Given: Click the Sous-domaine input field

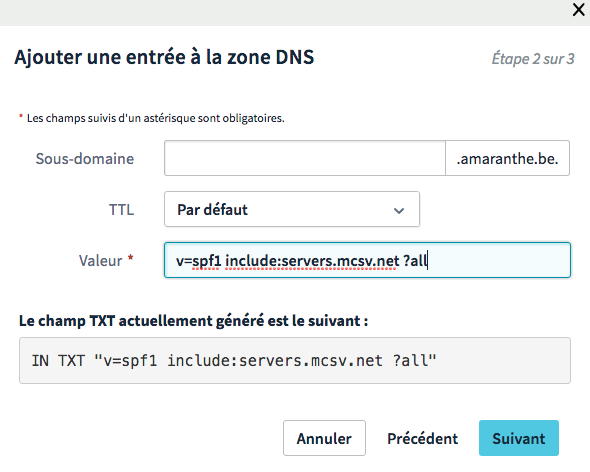Looking at the screenshot, I should click(x=305, y=158).
